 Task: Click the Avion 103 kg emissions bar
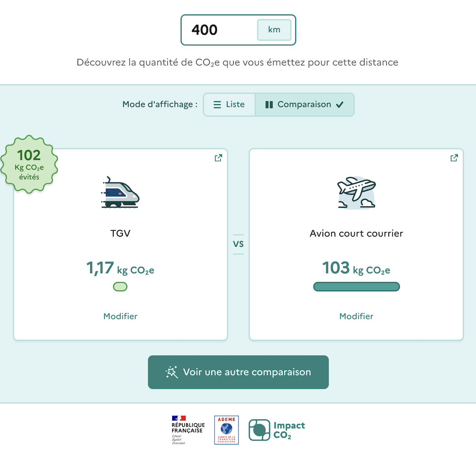coord(356,287)
